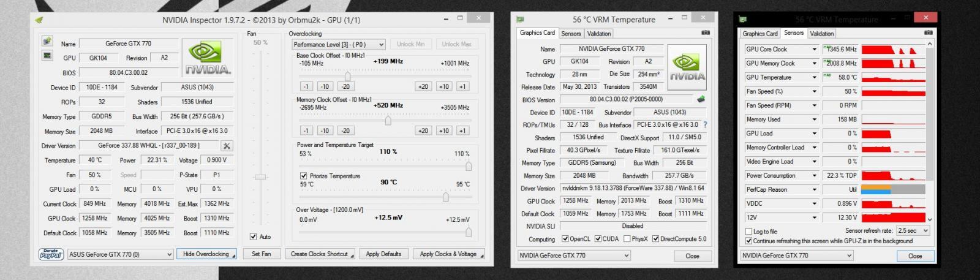Click GPU-Z Sensors window title icon
Screen dimensions: 980x280
pyautogui.click(x=744, y=20)
